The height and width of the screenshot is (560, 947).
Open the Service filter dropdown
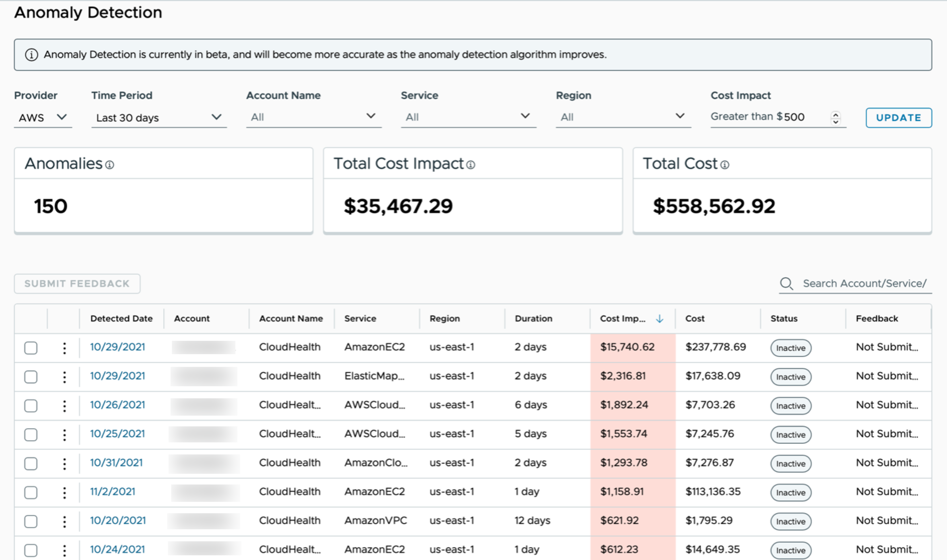coord(468,117)
